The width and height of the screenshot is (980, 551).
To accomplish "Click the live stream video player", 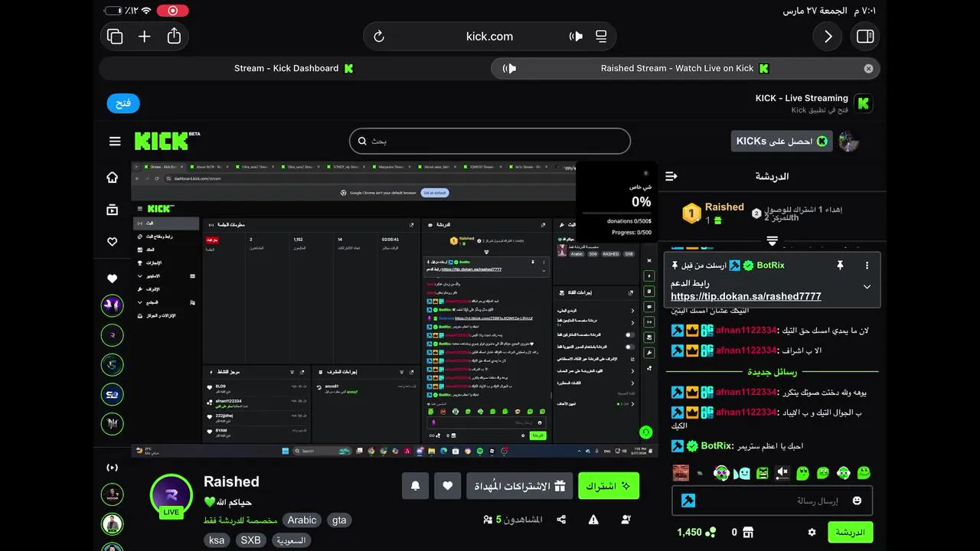I will point(394,309).
